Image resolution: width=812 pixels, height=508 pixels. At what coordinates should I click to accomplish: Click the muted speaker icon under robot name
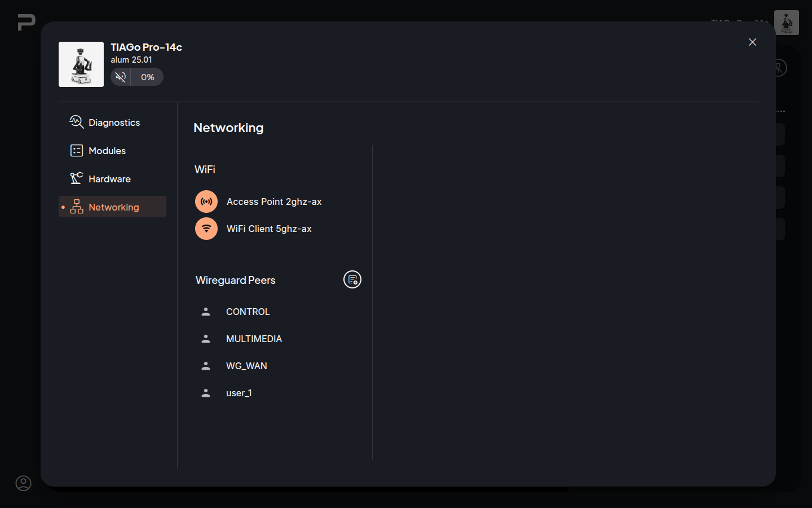point(121,77)
